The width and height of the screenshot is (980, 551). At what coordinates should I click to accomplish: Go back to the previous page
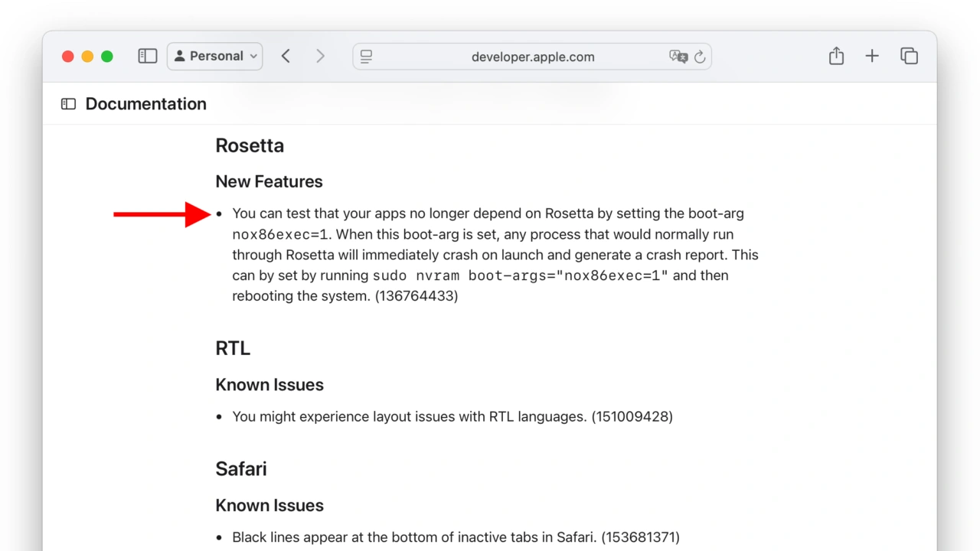pos(286,56)
